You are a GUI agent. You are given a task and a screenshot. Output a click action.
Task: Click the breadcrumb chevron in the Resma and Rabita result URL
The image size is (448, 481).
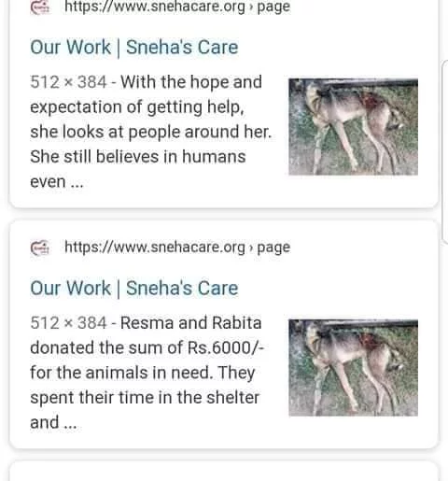[x=251, y=248]
